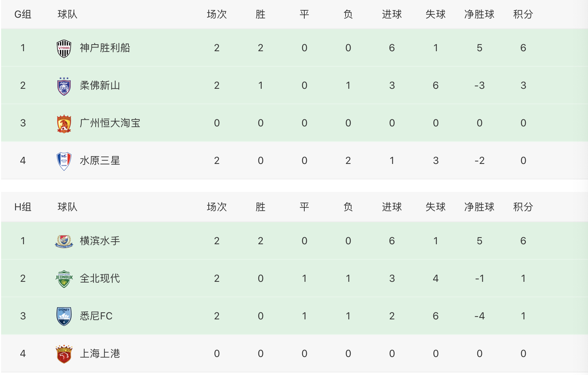Viewport: 588px width, 375px height.
Task: Click the G组 group header label
Action: [x=23, y=14]
